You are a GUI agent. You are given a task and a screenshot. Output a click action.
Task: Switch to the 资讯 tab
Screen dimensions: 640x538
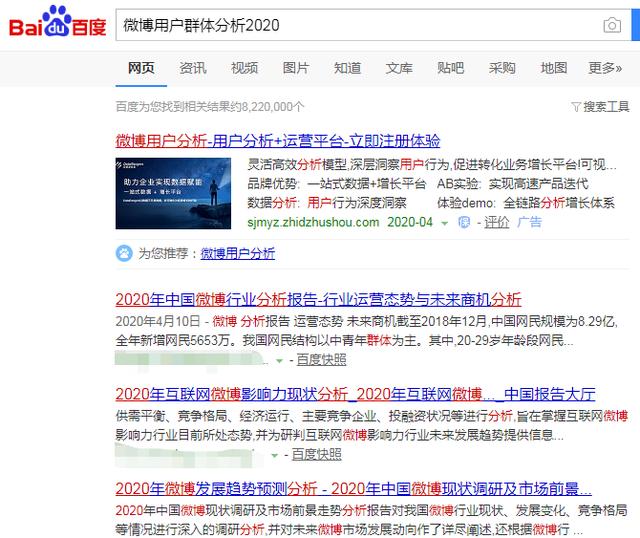pos(193,68)
